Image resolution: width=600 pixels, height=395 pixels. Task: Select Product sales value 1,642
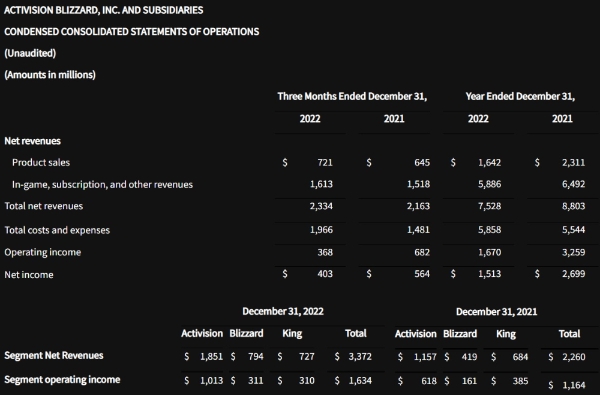click(x=489, y=163)
